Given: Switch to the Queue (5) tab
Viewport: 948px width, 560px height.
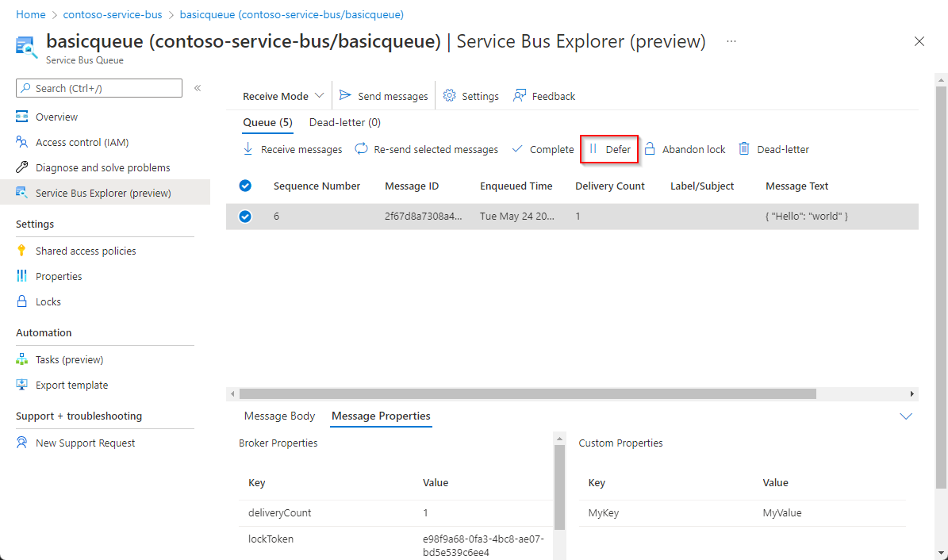Looking at the screenshot, I should (x=268, y=123).
